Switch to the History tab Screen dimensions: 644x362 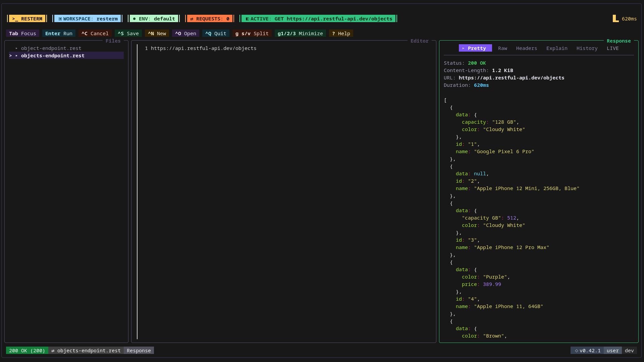(587, 48)
